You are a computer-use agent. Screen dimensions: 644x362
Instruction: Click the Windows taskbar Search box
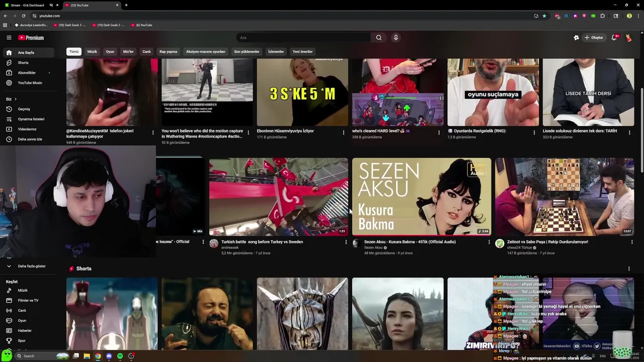pyautogui.click(x=42, y=356)
